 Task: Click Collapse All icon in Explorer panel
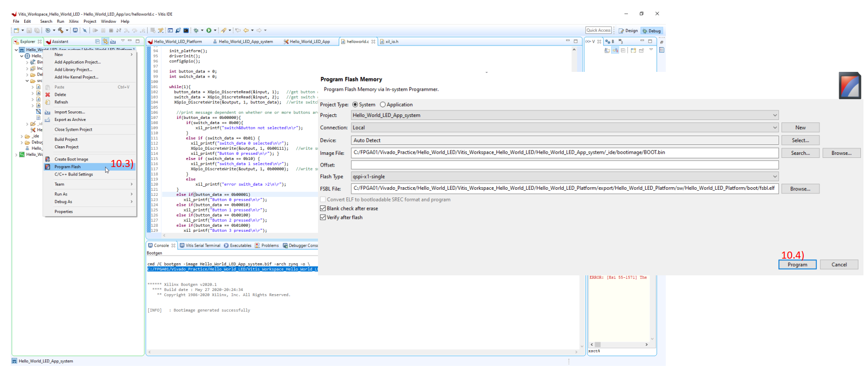[97, 42]
